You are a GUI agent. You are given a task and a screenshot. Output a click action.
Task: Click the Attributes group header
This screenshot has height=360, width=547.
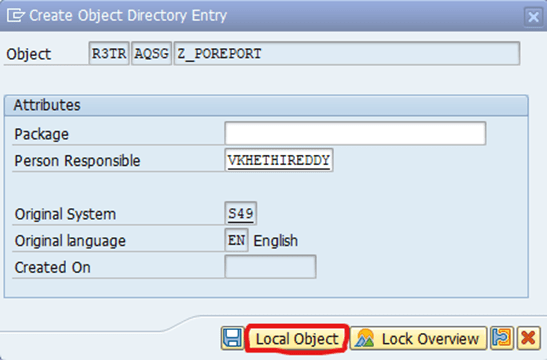tap(266, 105)
